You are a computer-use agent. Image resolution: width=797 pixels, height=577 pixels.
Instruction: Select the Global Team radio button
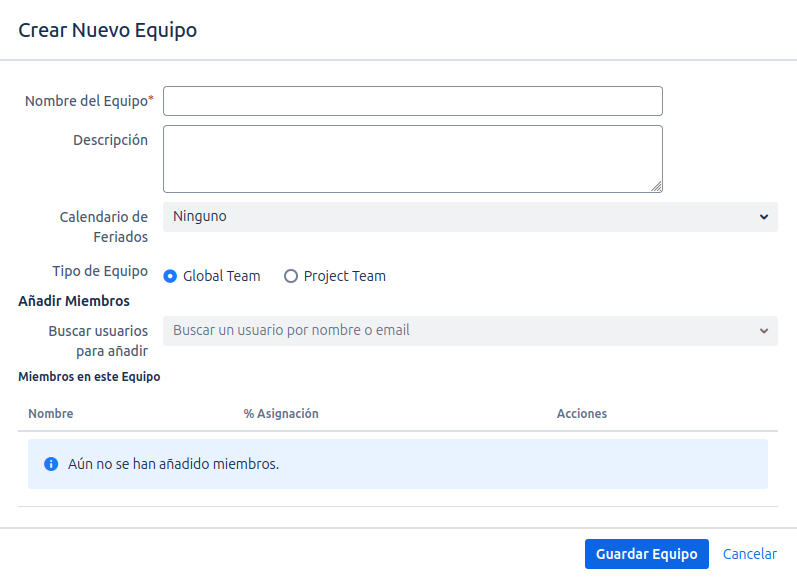[170, 276]
